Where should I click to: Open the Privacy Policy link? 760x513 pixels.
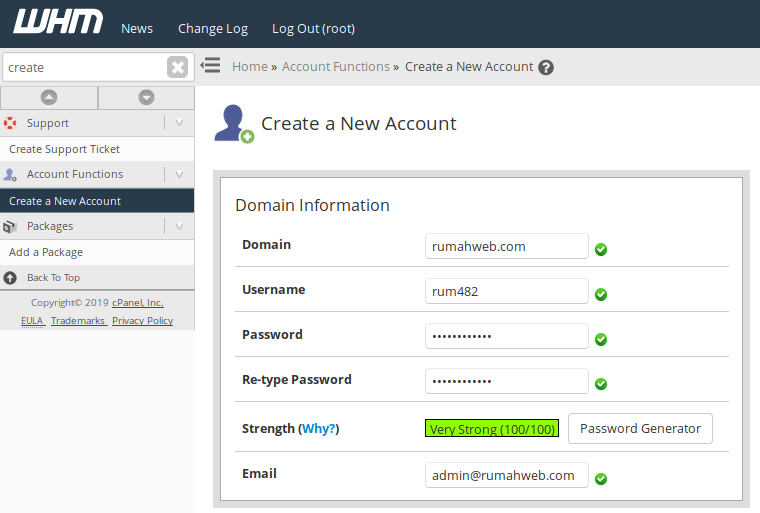click(142, 321)
